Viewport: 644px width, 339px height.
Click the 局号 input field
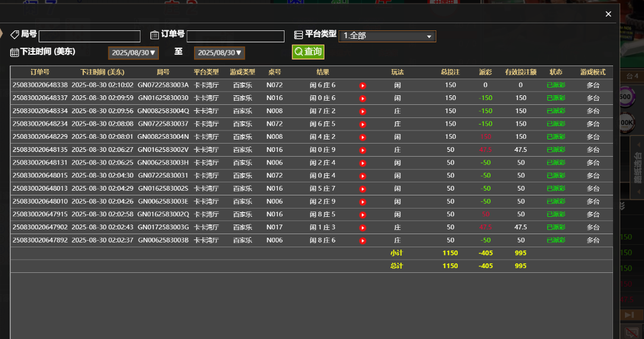[89, 36]
